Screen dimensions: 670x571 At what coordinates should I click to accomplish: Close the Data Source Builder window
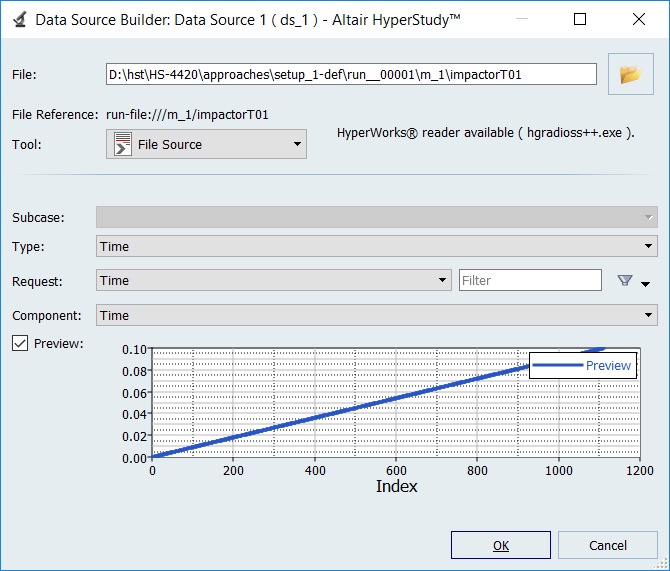point(639,19)
